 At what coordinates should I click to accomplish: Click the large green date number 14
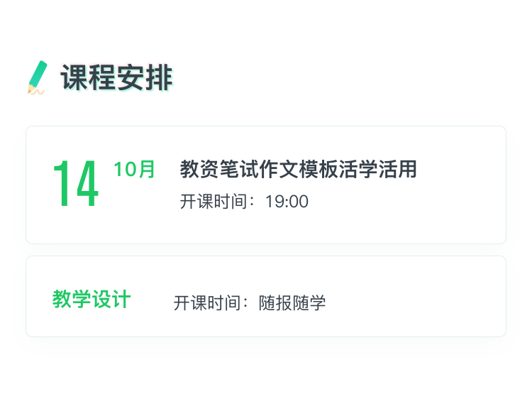point(76,183)
